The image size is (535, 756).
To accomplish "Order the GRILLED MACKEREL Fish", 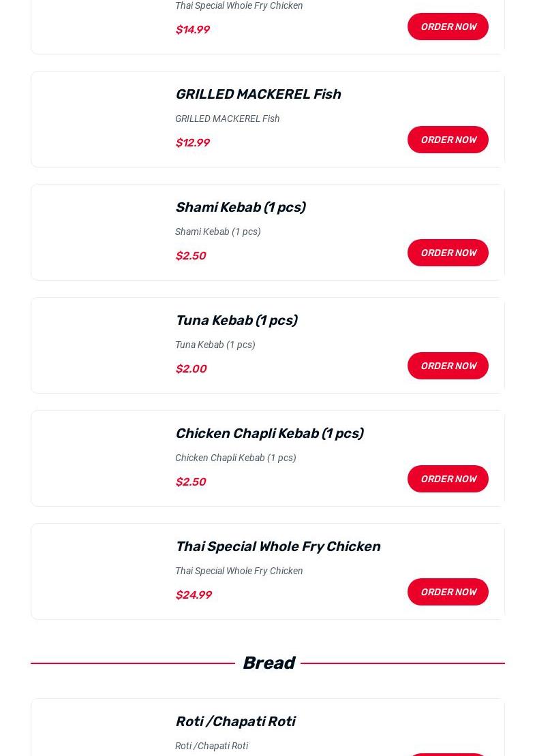I will tap(448, 140).
